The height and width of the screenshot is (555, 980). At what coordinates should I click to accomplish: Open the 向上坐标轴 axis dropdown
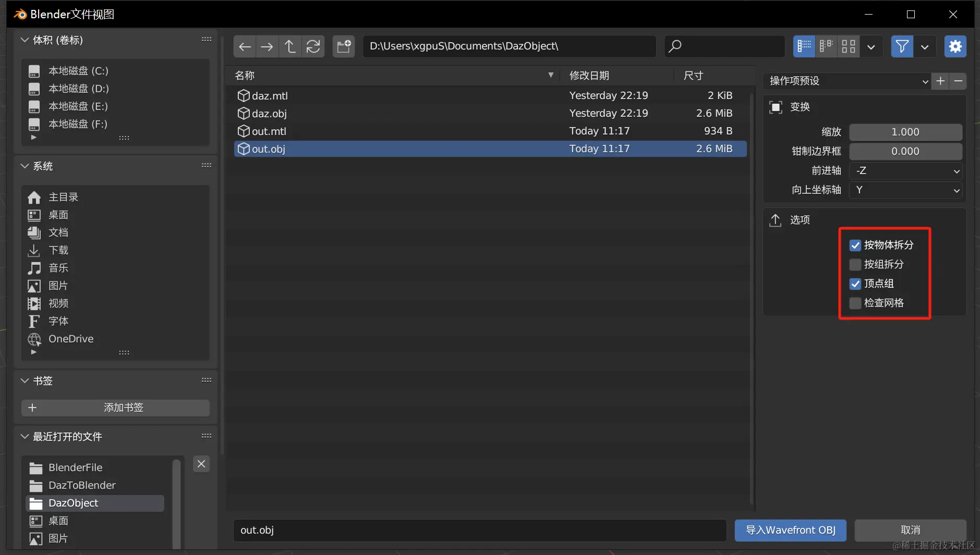point(905,190)
